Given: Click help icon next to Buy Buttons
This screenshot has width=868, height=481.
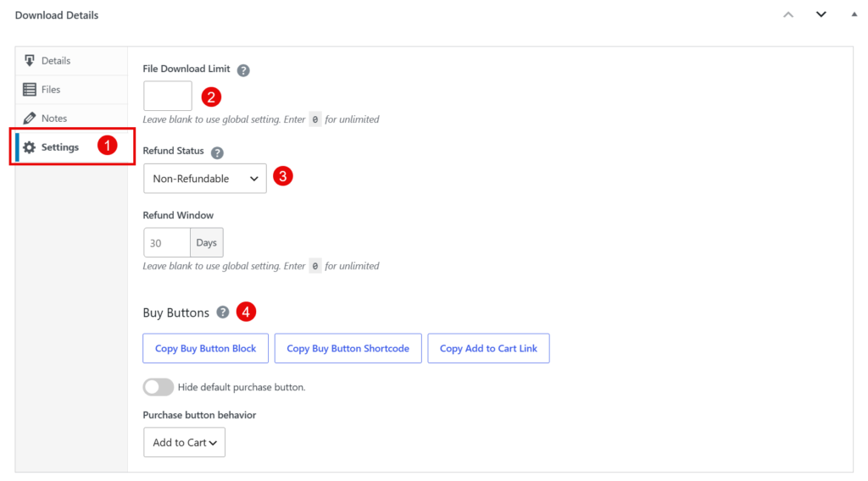Looking at the screenshot, I should click(x=223, y=312).
